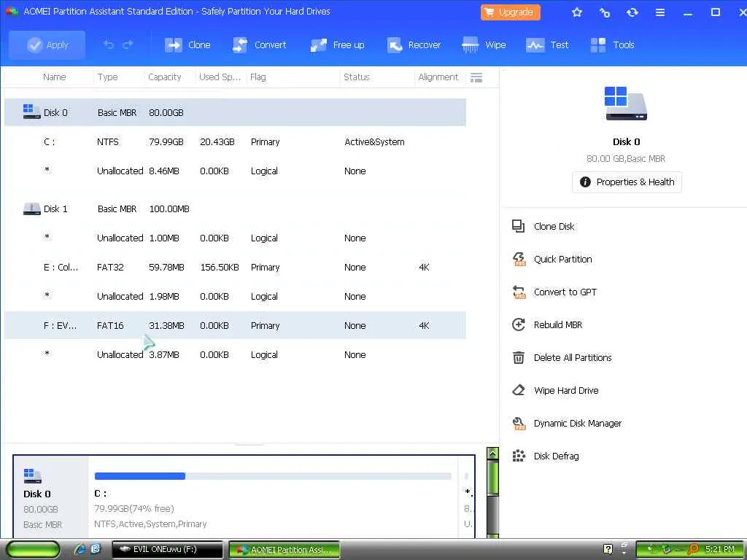
Task: Select the Disk 1 row
Action: [x=235, y=209]
